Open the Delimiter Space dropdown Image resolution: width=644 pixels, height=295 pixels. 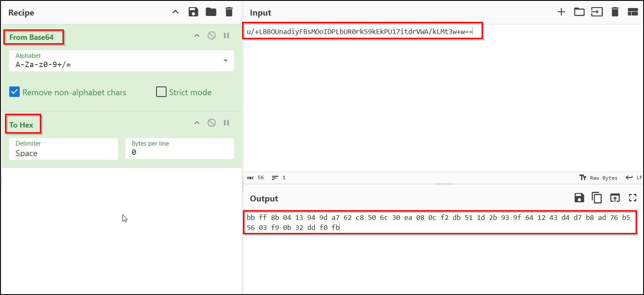63,149
